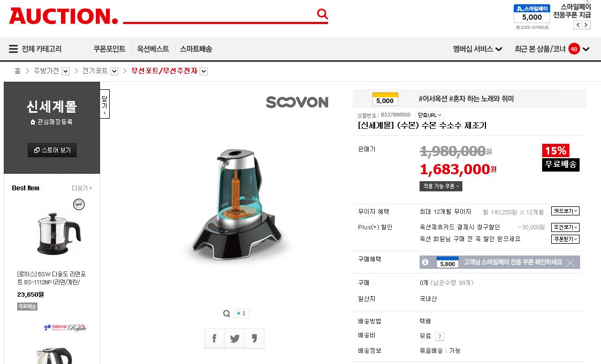Open the 스마트배송 menu item
Image resolution: width=601 pixels, height=364 pixels.
(196, 49)
